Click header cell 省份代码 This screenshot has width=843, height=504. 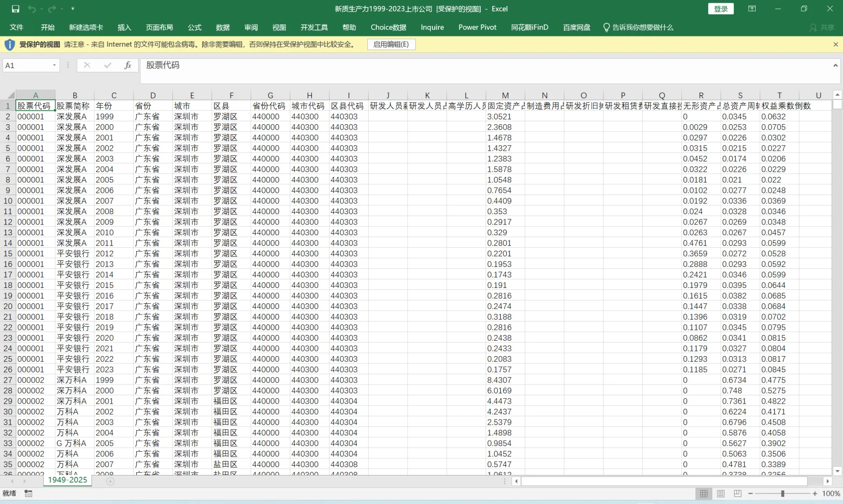[270, 106]
